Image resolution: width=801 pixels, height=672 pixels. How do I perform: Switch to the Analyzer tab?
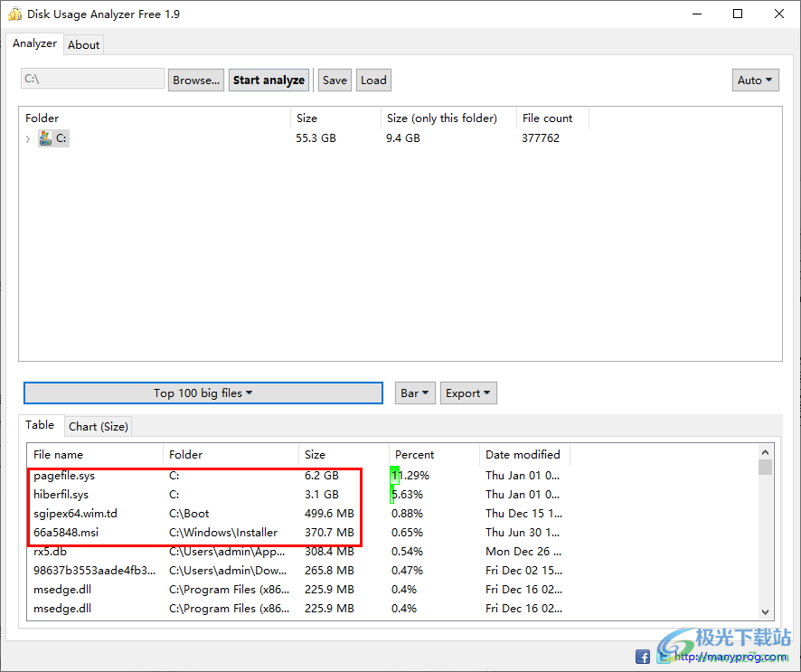coord(34,43)
